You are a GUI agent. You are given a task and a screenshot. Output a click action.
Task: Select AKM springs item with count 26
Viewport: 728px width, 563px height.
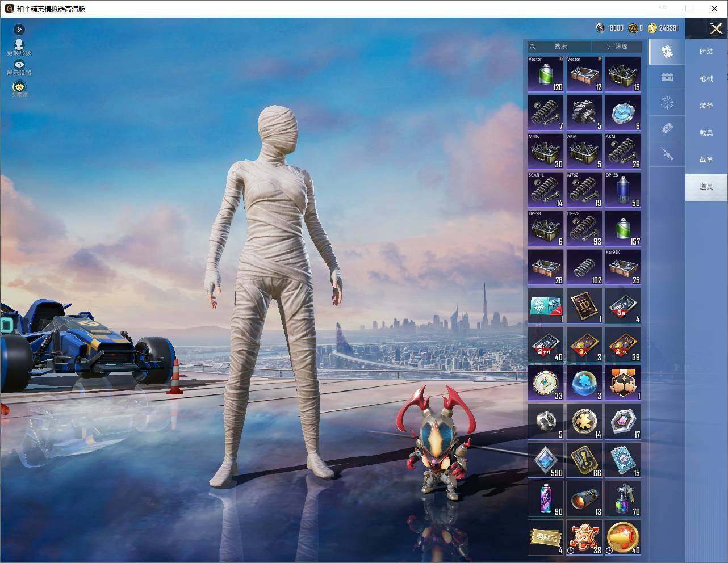click(x=623, y=151)
